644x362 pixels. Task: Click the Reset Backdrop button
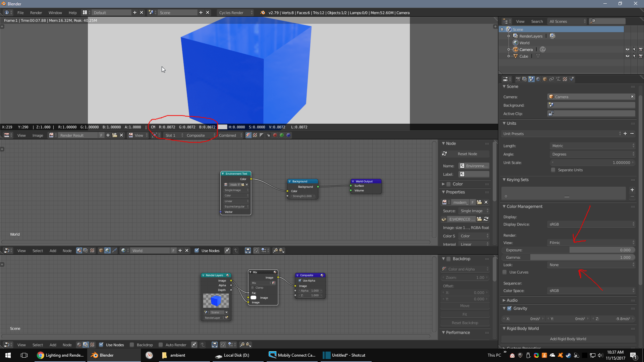coord(465,322)
